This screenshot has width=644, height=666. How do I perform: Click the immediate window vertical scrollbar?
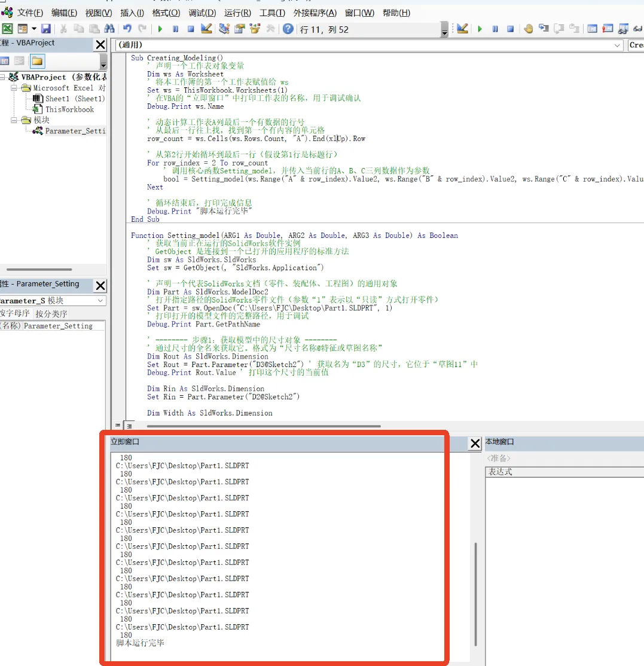(x=475, y=594)
